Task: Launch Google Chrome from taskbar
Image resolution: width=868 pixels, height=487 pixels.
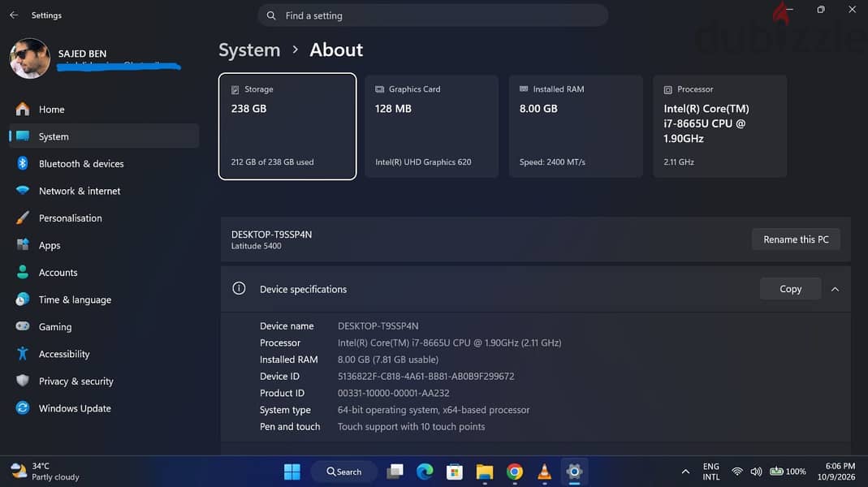Action: [514, 472]
